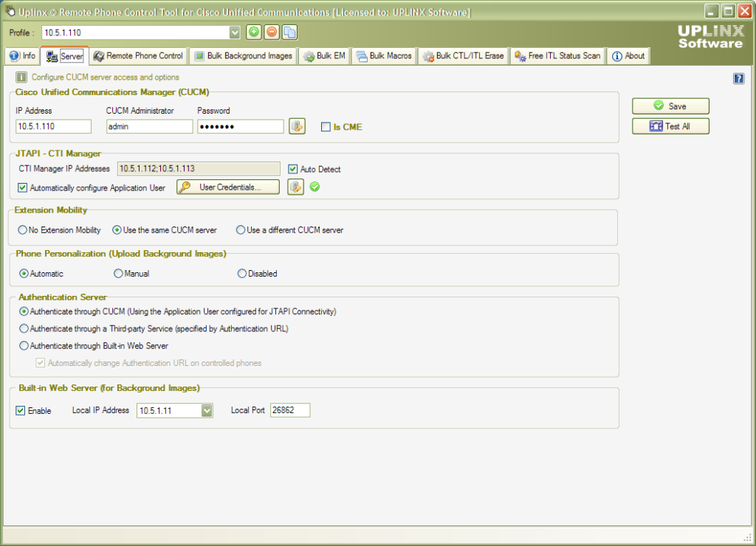
Task: Open the User Credentials dialog
Action: pos(227,187)
